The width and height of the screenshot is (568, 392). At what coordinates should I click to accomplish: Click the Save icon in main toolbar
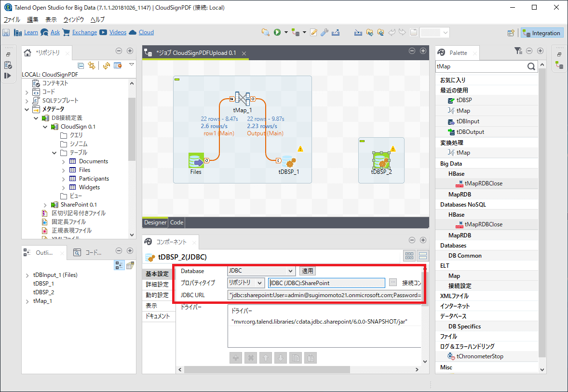[x=6, y=33]
